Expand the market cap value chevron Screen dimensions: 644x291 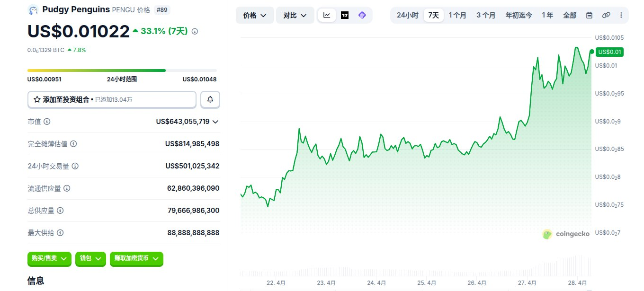[x=215, y=122]
